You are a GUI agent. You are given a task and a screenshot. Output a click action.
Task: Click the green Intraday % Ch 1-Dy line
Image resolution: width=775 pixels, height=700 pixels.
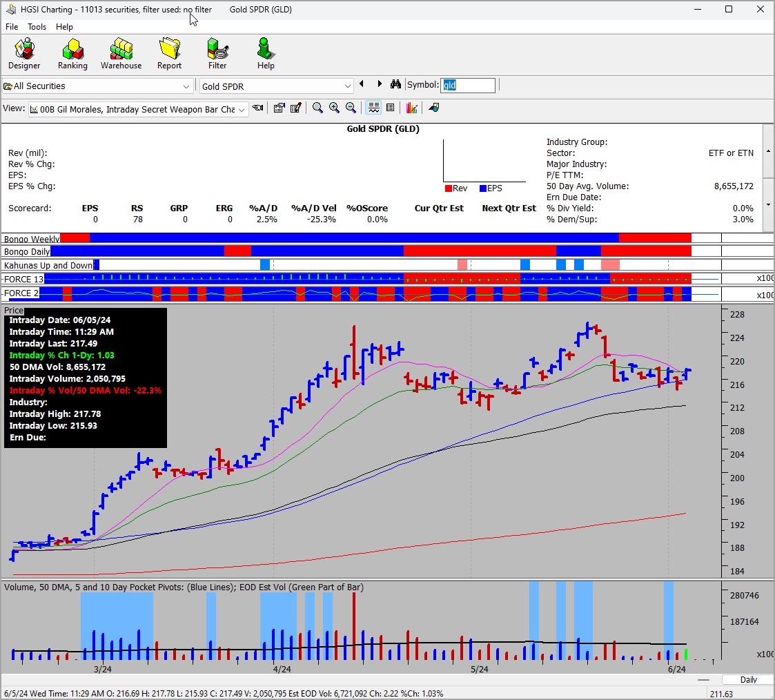coord(62,356)
